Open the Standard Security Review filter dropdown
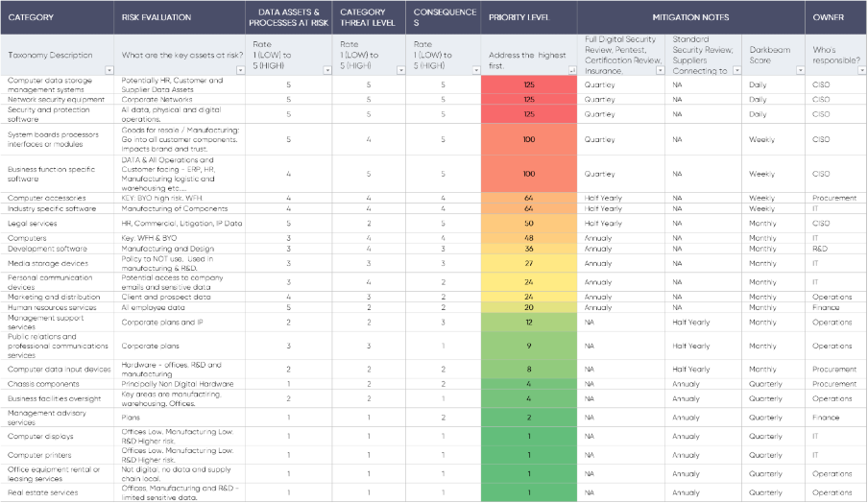This screenshot has height=503, width=868. click(736, 70)
